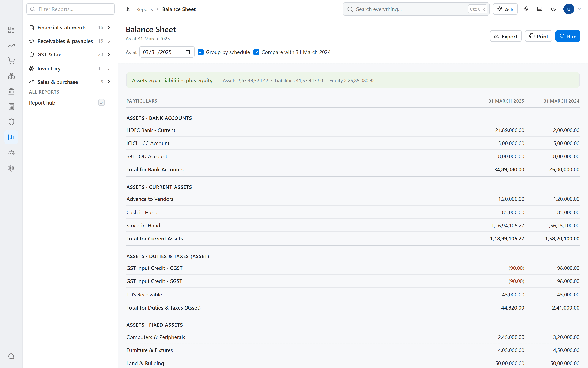Switch to dark mode moon icon
This screenshot has height=368, width=588.
click(553, 9)
